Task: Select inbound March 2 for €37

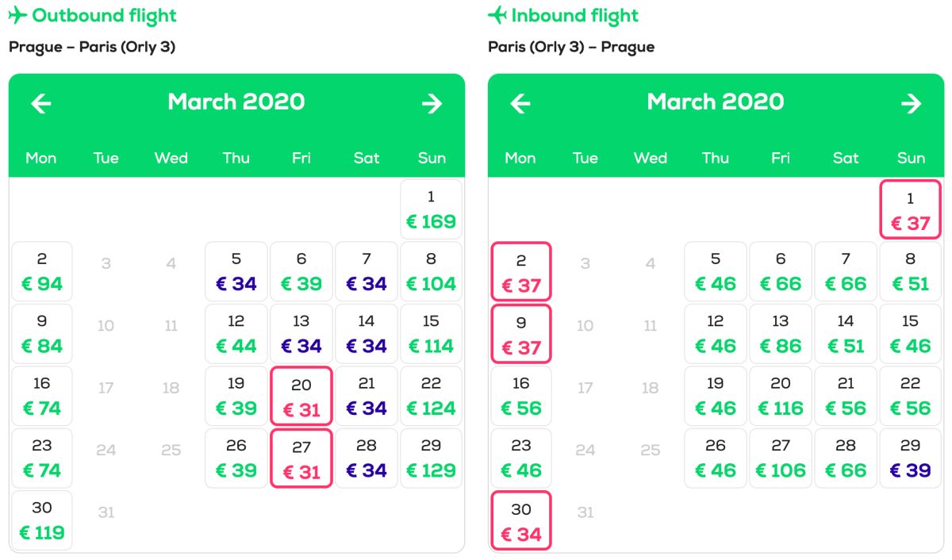Action: click(520, 271)
